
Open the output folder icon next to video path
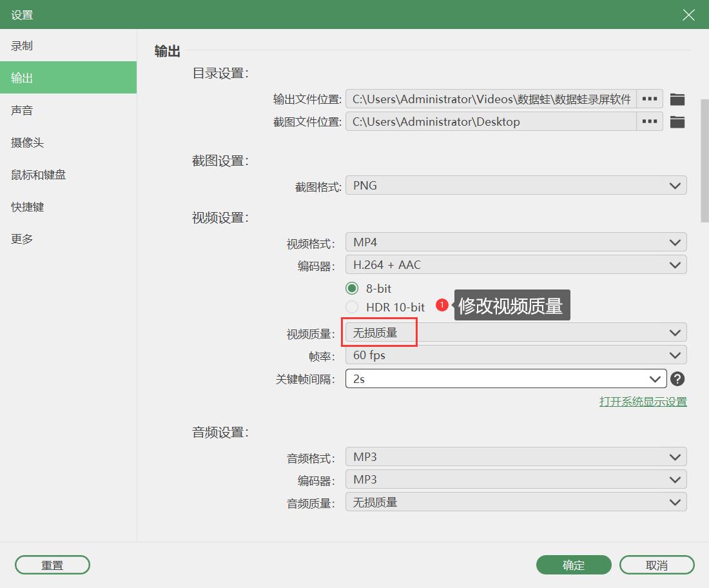point(677,99)
